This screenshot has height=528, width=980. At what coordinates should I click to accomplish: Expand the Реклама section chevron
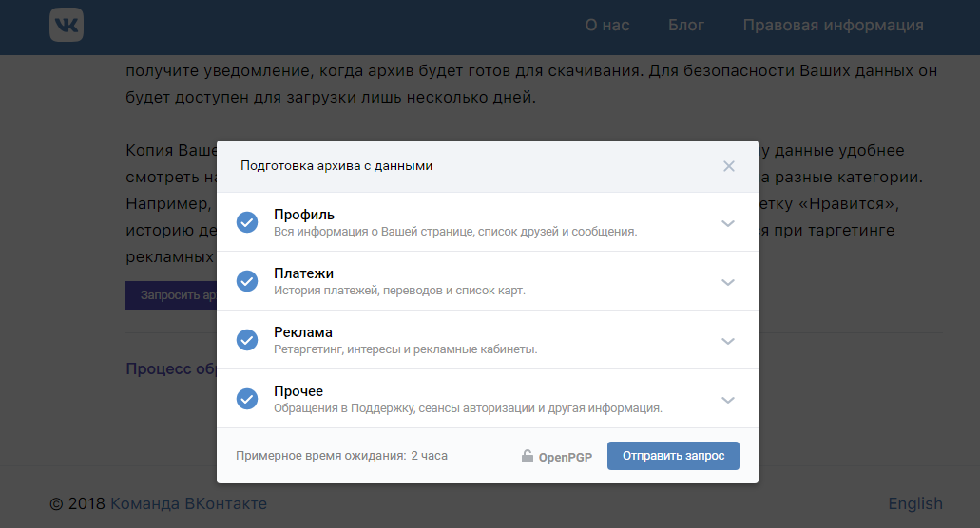tap(727, 341)
